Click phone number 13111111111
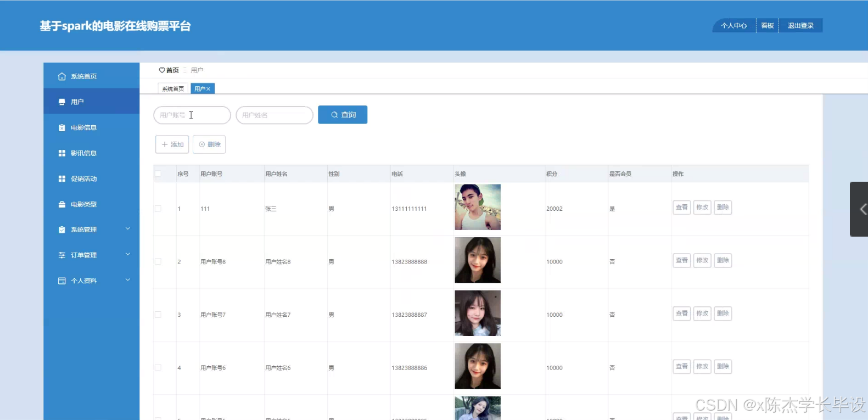868x420 pixels. 409,209
